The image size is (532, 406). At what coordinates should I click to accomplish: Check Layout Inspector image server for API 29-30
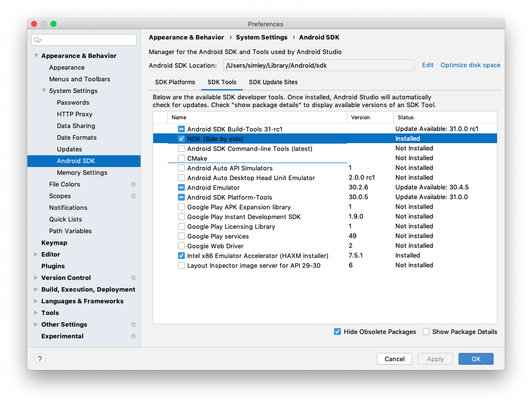pos(181,265)
